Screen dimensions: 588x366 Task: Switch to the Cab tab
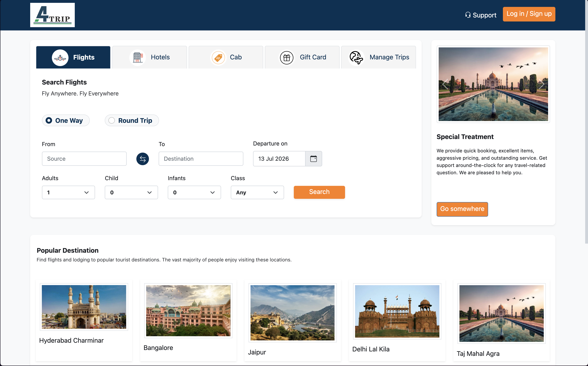226,57
